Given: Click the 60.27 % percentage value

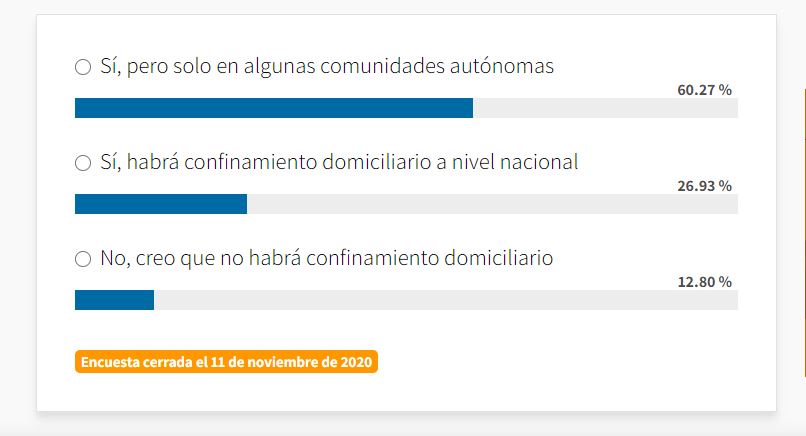Looking at the screenshot, I should [x=704, y=90].
